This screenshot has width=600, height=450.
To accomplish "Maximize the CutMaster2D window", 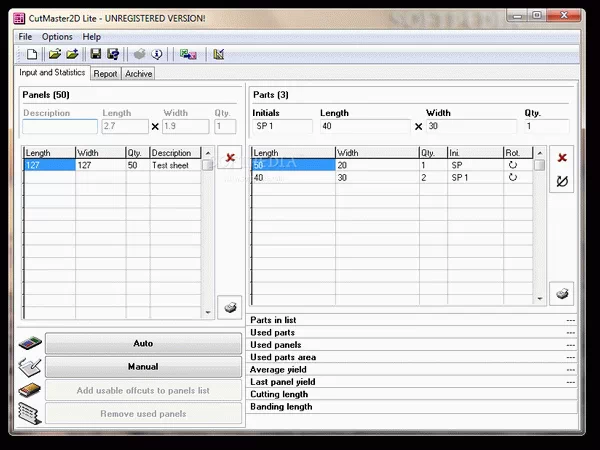I will tap(536, 16).
